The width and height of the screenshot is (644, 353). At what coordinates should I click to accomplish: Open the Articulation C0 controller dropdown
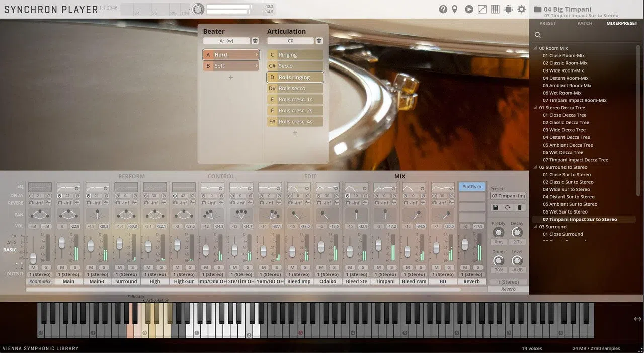pyautogui.click(x=290, y=41)
